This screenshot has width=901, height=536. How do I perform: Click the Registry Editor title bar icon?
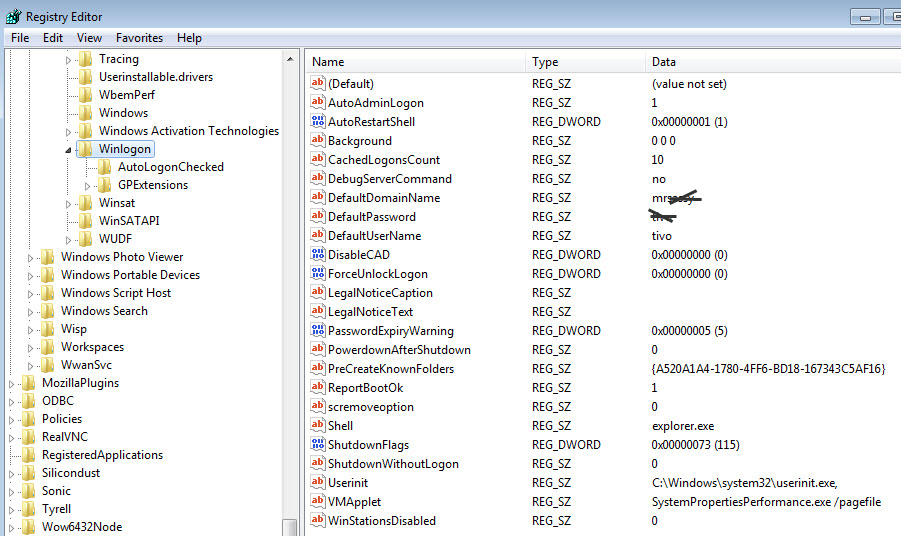13,17
